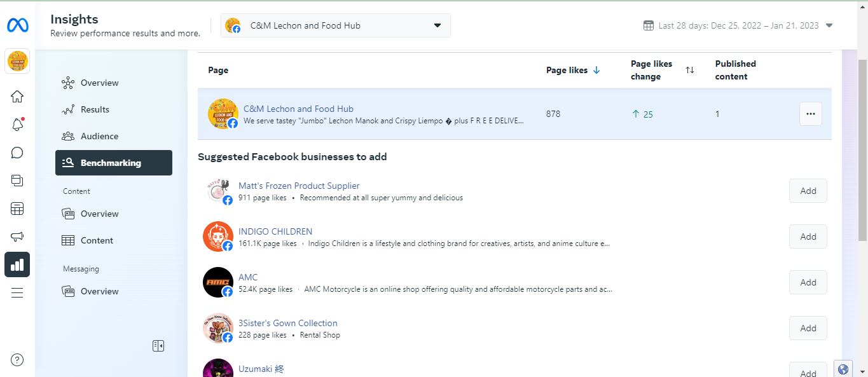Click the AMC page logo thumbnail
The height and width of the screenshot is (377, 868).
point(218,282)
